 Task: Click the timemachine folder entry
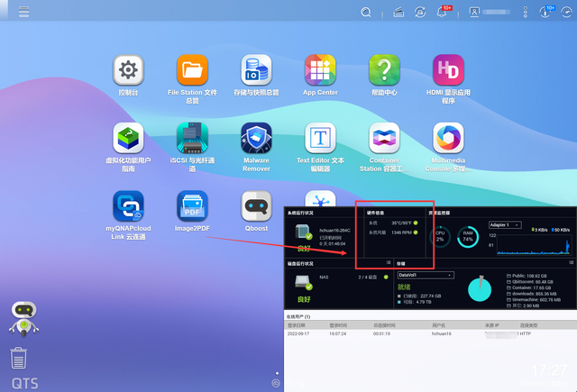pos(534,300)
